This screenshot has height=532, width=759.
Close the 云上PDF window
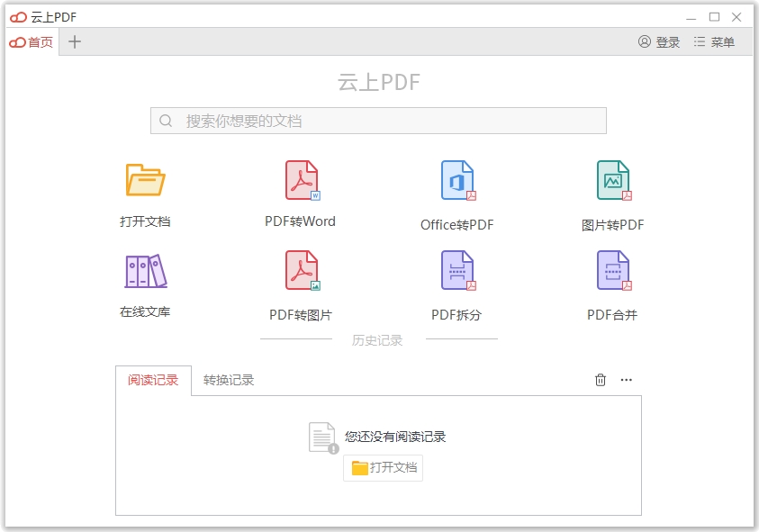pos(736,17)
